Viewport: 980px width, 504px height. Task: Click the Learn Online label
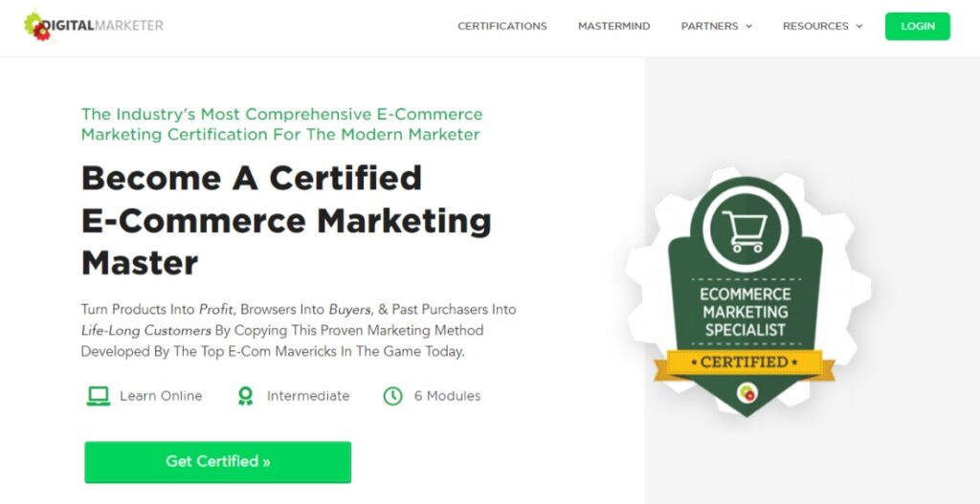161,396
